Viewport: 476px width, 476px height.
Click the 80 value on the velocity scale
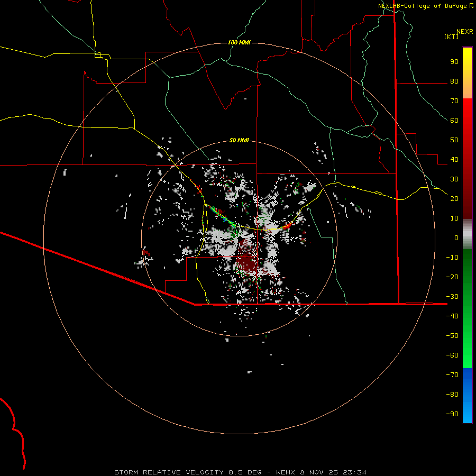click(x=454, y=81)
